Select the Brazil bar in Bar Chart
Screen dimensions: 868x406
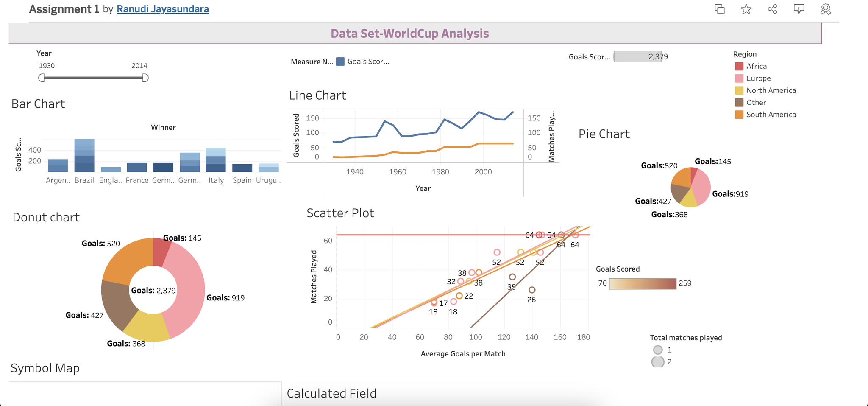pos(84,155)
